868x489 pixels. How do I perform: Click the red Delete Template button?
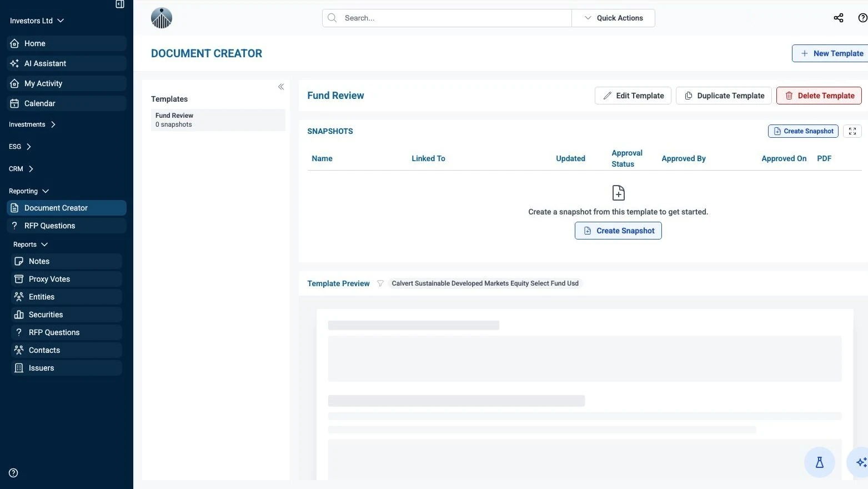[819, 96]
